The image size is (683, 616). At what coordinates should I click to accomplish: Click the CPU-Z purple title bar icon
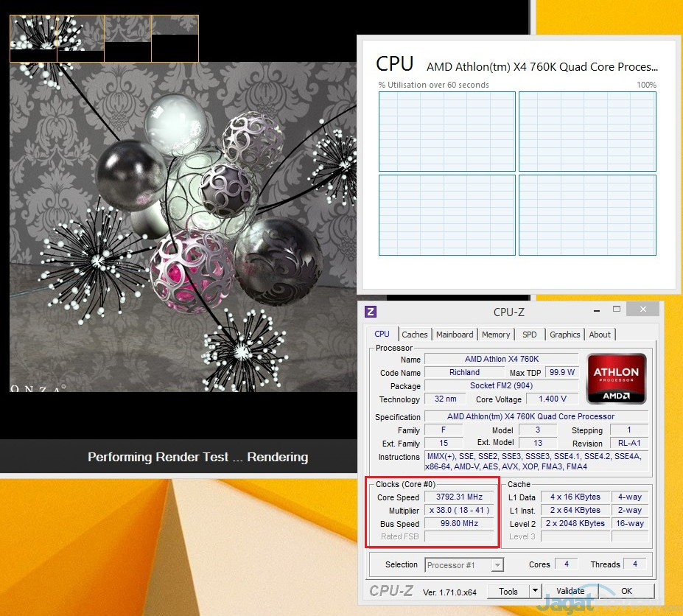pos(371,312)
